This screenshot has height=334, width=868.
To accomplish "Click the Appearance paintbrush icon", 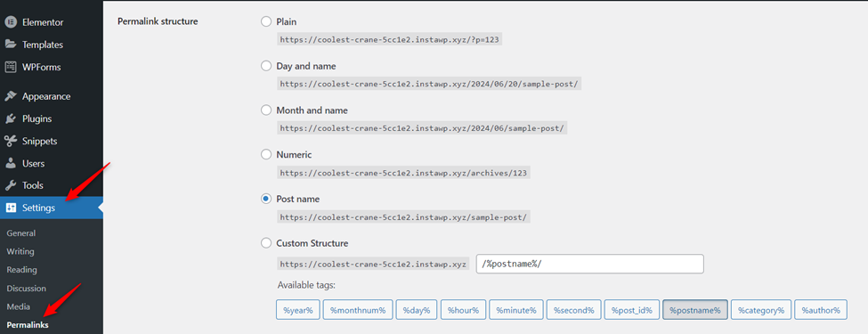I will click(10, 96).
